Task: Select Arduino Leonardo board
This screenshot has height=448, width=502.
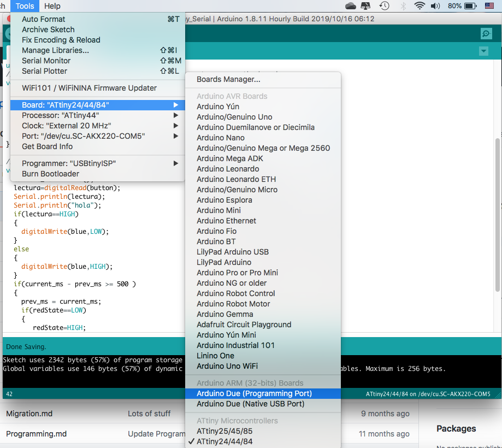Action: (x=263, y=169)
